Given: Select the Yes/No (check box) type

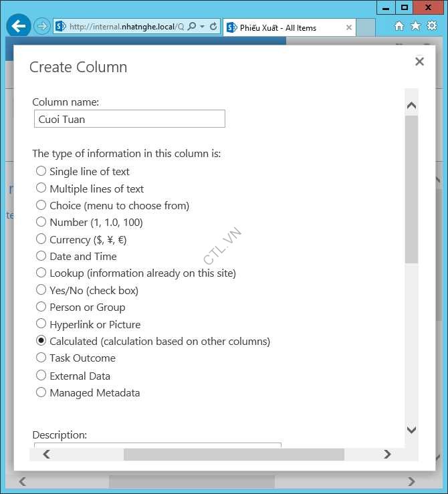Looking at the screenshot, I should [41, 290].
